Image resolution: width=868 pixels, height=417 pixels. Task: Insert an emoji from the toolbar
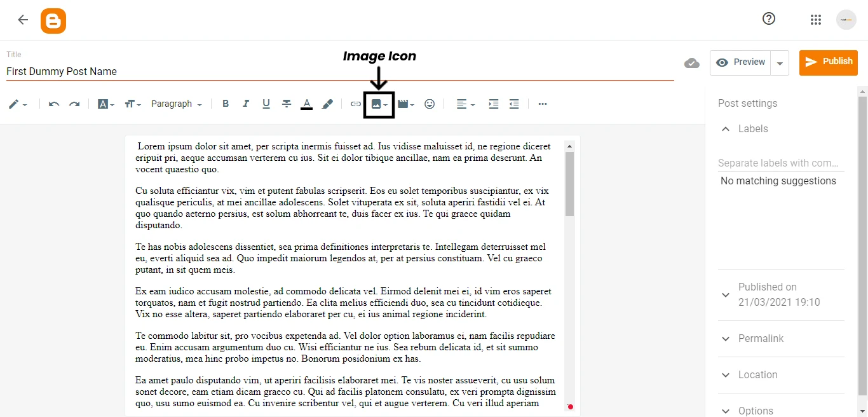[x=430, y=104]
